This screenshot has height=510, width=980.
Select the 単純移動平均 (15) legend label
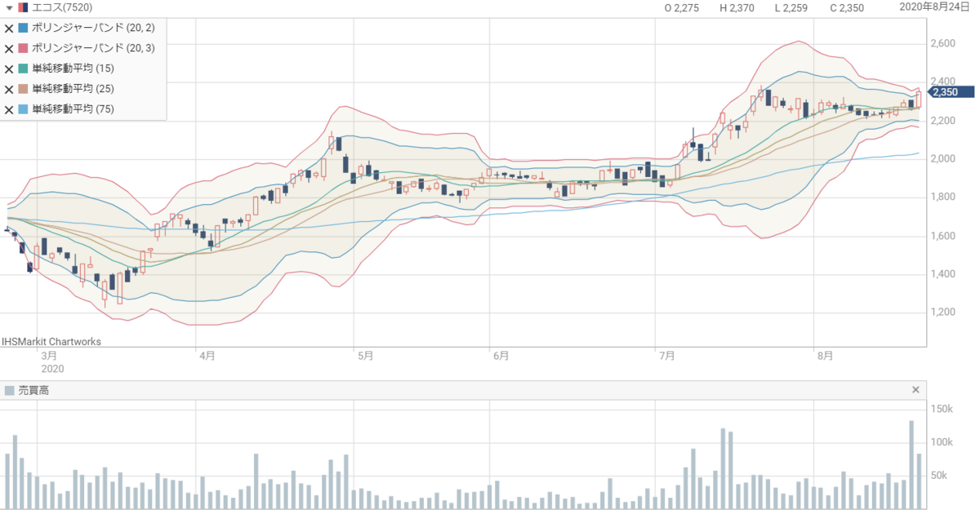[x=73, y=69]
